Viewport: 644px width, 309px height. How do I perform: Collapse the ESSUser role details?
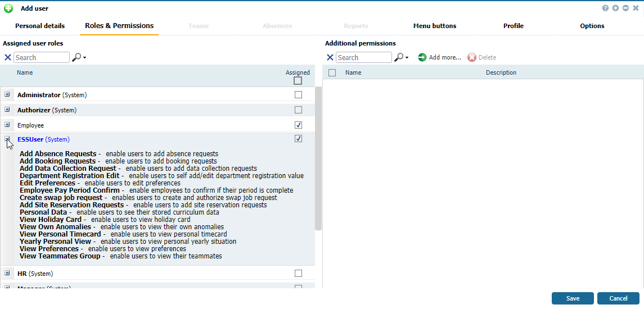coord(7,139)
